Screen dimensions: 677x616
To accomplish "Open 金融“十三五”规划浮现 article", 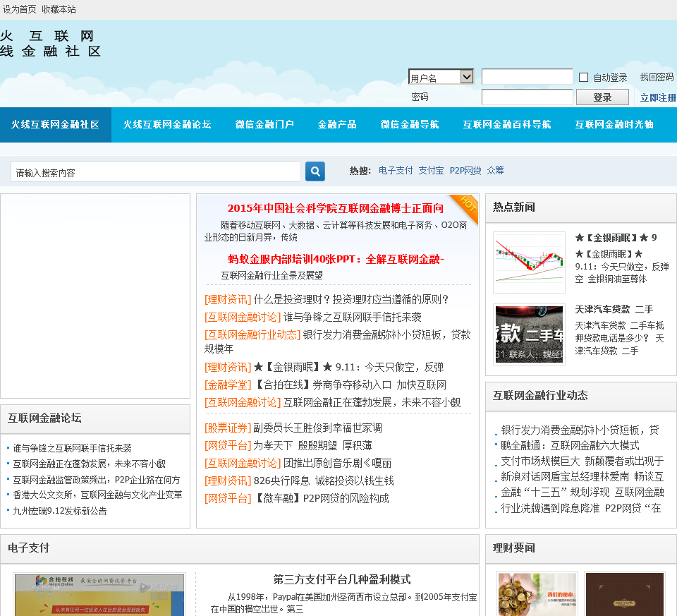I will coord(583,492).
